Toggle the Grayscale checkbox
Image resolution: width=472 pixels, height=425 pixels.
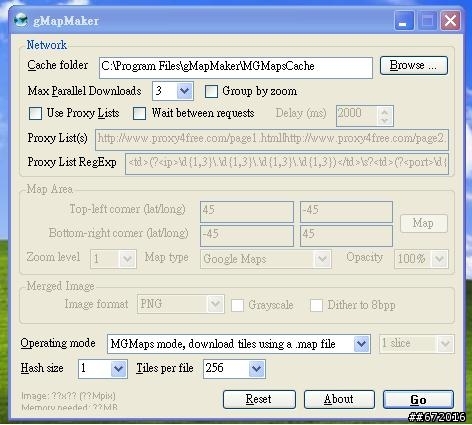tap(237, 305)
